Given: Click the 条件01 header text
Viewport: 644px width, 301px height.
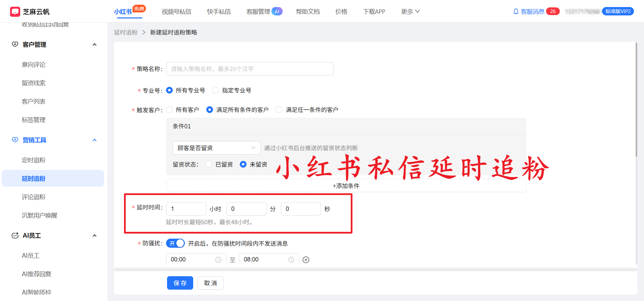Looking at the screenshot, I should coord(182,126).
